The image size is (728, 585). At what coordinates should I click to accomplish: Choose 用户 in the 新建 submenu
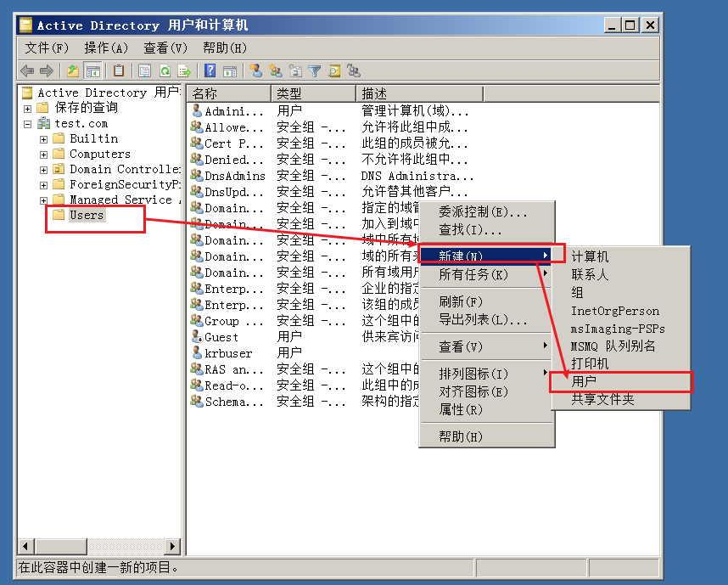(x=621, y=381)
